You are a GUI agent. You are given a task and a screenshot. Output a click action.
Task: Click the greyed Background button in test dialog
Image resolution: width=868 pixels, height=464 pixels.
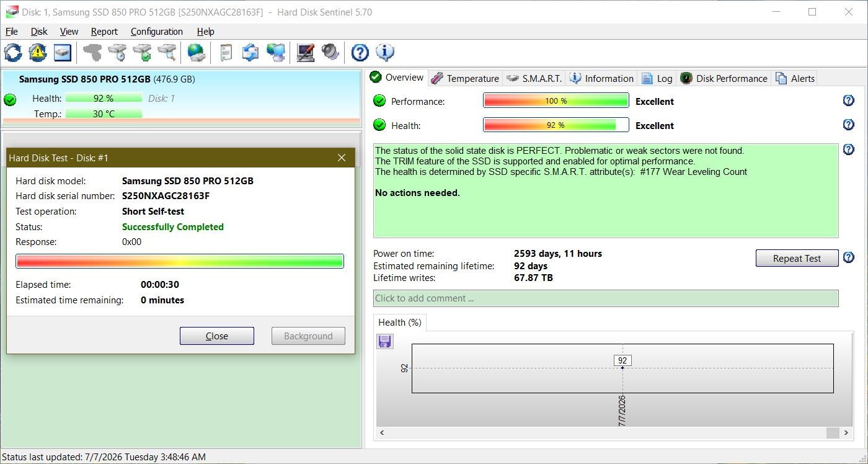click(308, 336)
